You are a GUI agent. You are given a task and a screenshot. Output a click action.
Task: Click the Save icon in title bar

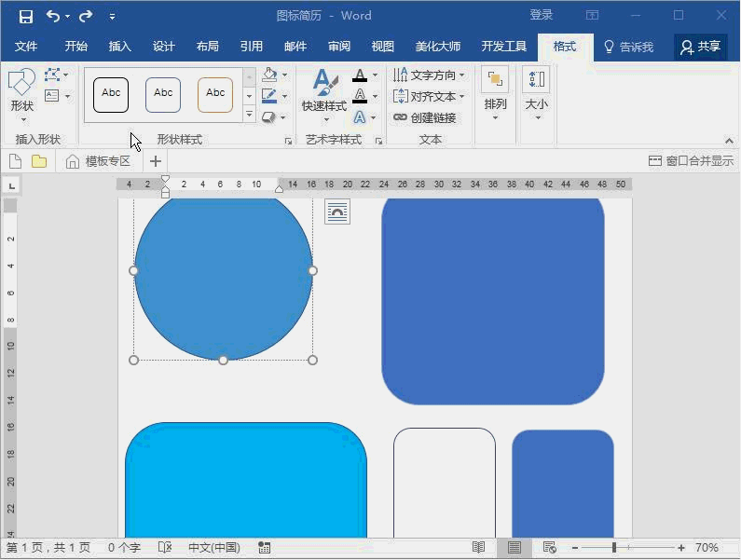(26, 16)
